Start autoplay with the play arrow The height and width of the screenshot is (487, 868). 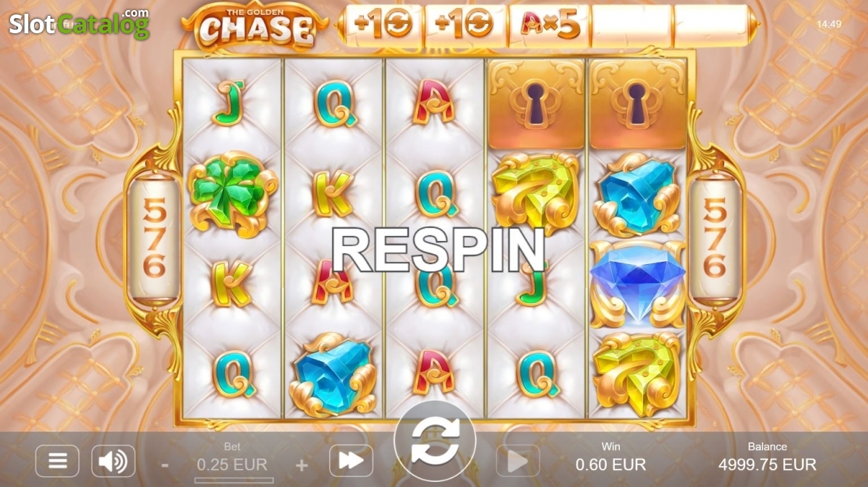(x=518, y=461)
